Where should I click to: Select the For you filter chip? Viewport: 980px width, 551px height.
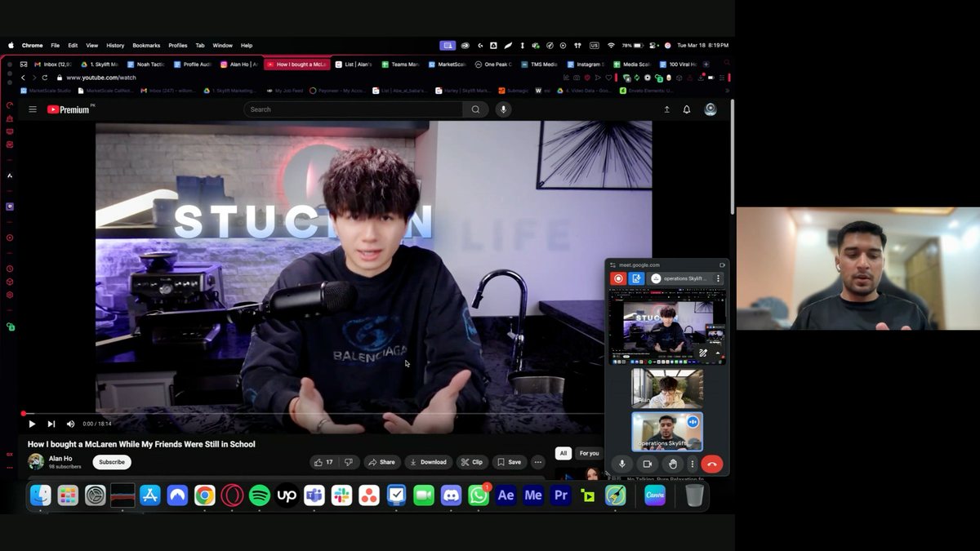589,453
